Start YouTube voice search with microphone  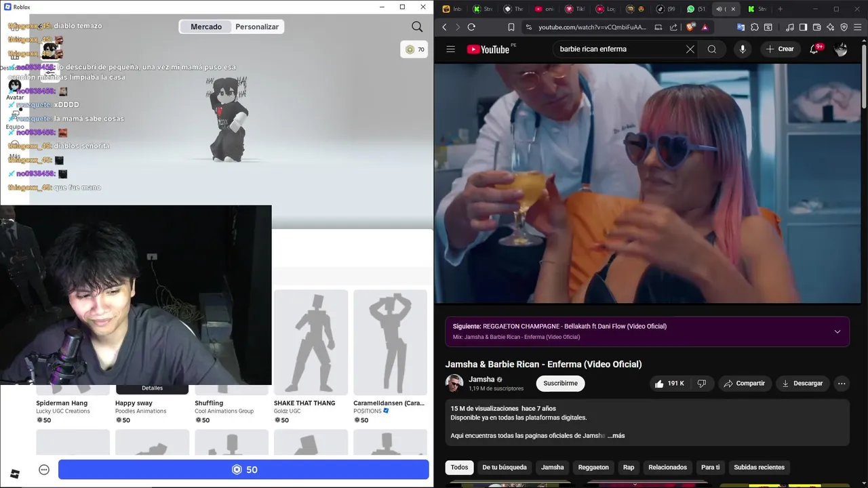743,49
